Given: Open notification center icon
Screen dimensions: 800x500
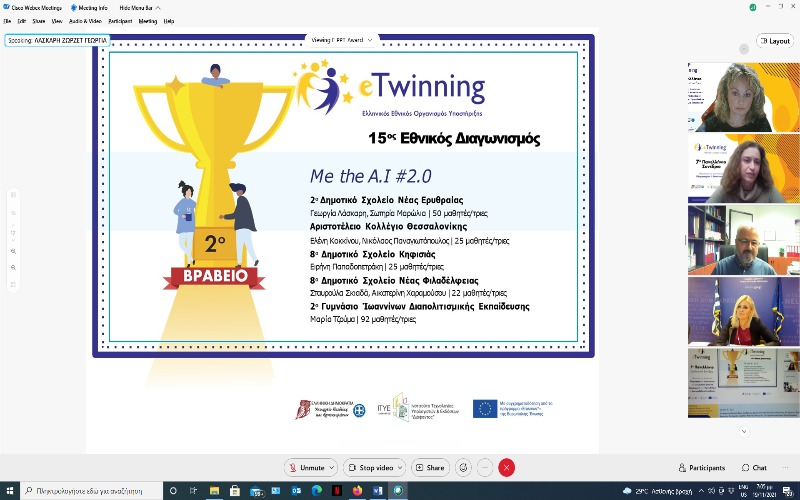Looking at the screenshot, I should (x=788, y=491).
